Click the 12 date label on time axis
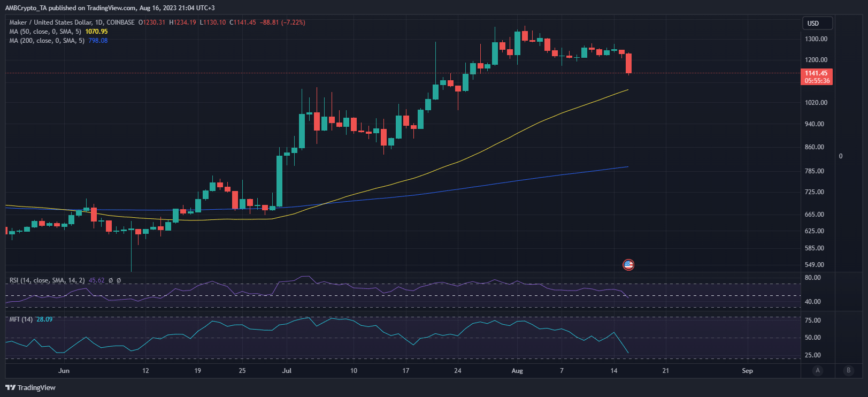This screenshot has width=868, height=397. click(x=145, y=371)
